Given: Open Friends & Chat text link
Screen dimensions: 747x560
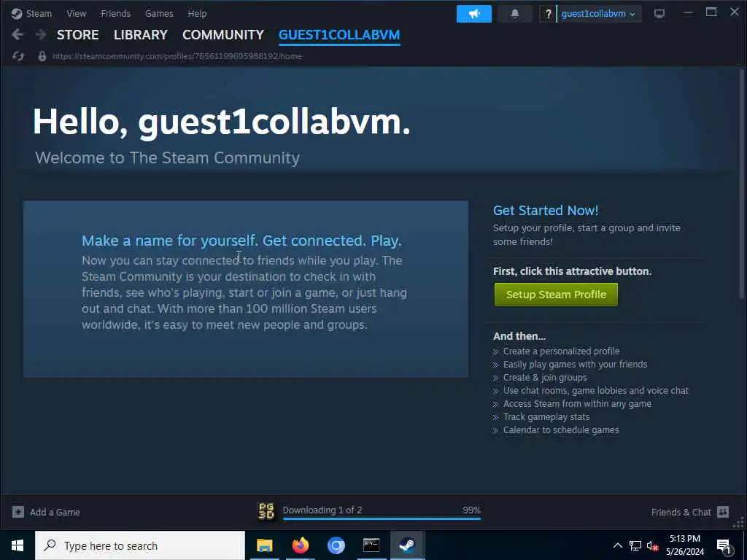Looking at the screenshot, I should tap(681, 512).
